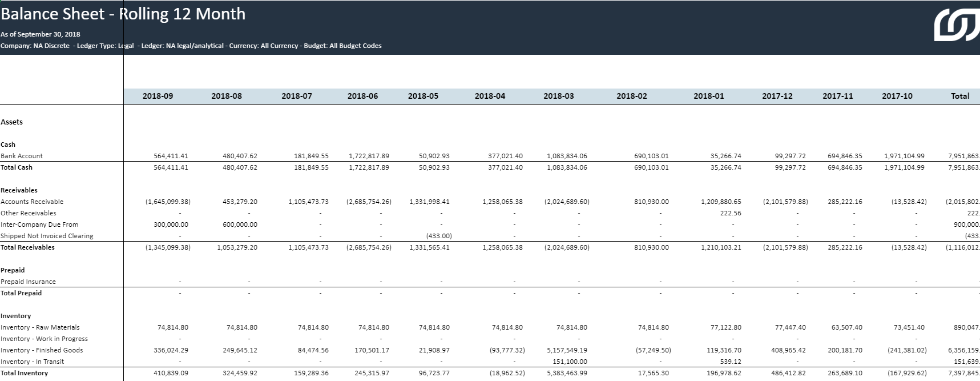Click Accounts Receivable value 453,279.20

coord(240,202)
